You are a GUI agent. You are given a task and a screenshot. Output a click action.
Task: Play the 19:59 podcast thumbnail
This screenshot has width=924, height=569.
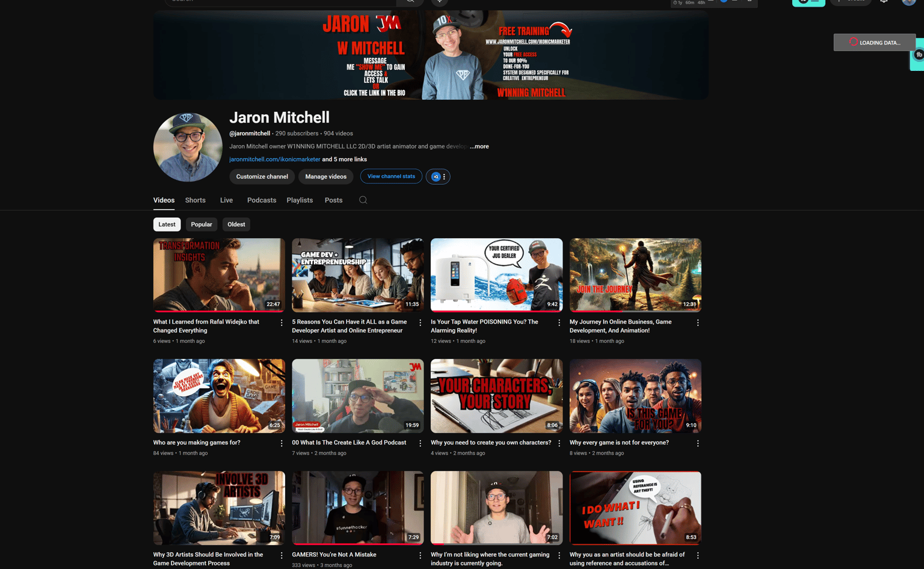[x=358, y=396]
